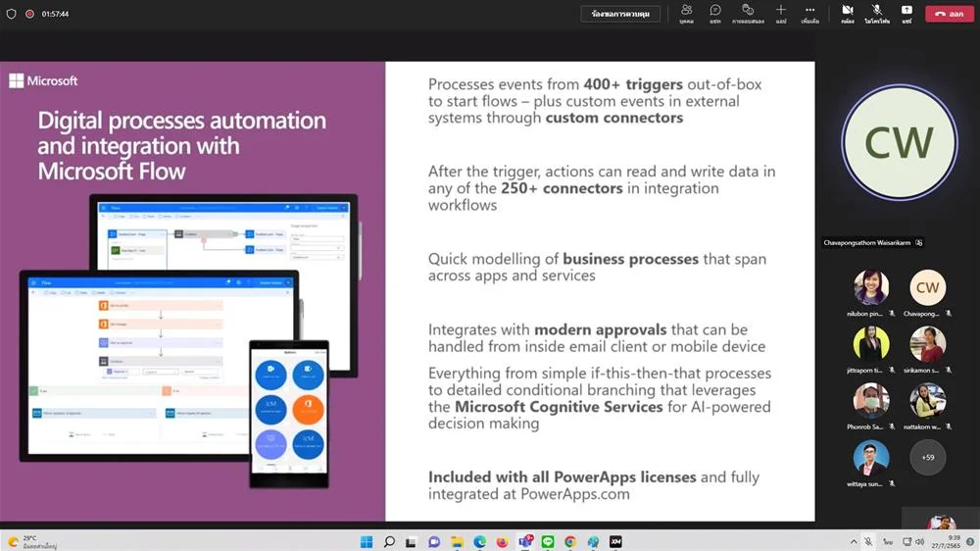The image size is (980, 551).
Task: Select large CW presenter avatar
Action: (899, 142)
